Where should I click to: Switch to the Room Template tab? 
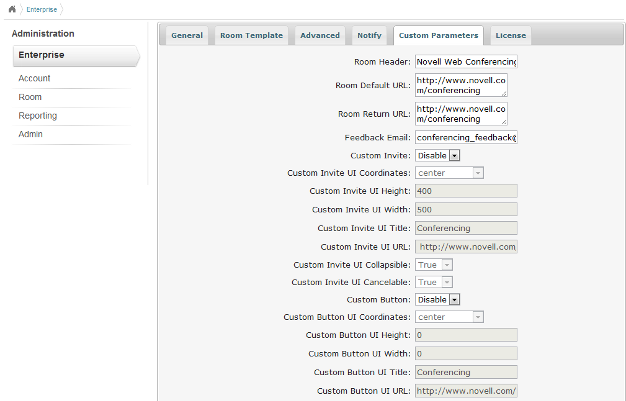point(251,35)
